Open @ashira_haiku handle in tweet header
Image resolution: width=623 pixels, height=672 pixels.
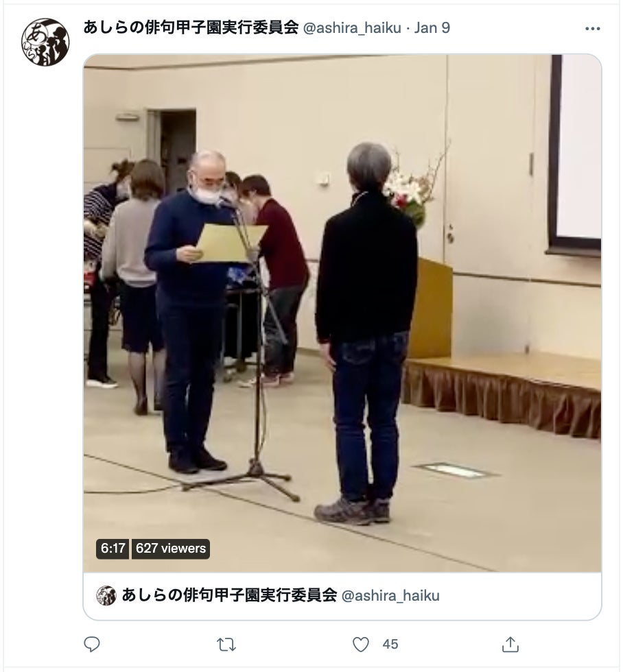tap(352, 28)
